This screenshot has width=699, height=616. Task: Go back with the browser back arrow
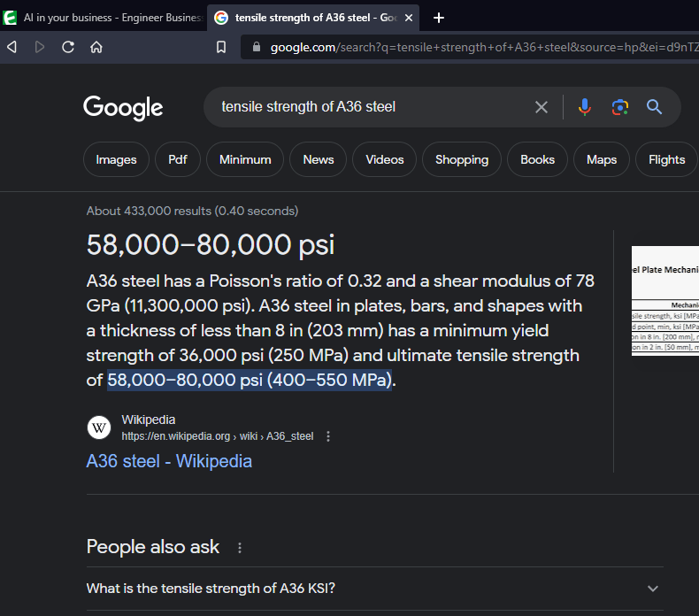[12, 47]
